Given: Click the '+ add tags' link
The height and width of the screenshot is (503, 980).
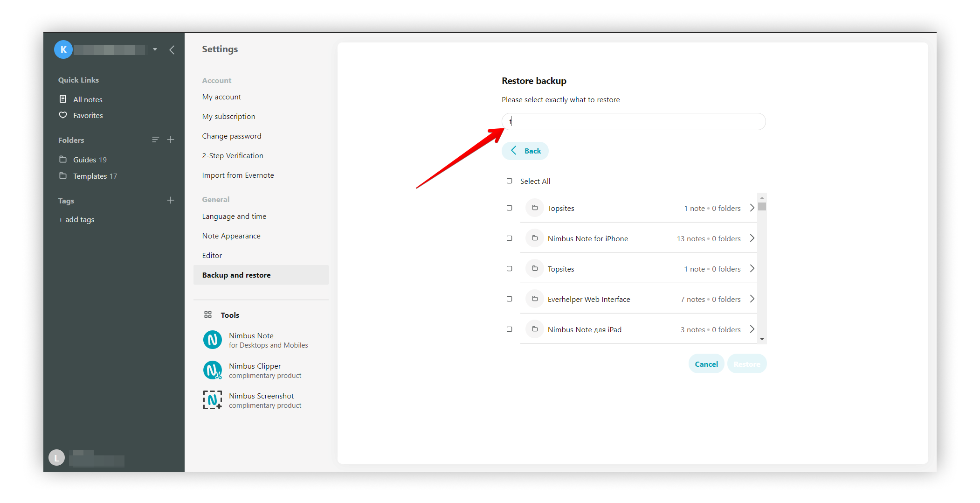Looking at the screenshot, I should pyautogui.click(x=76, y=220).
